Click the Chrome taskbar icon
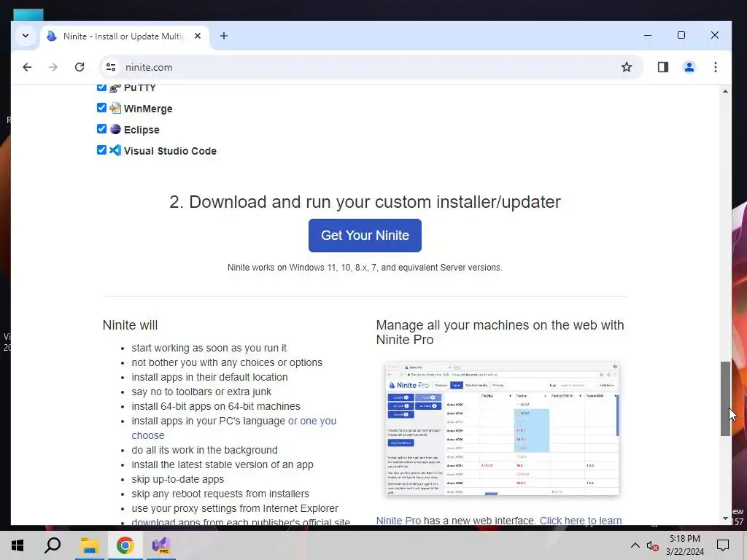The image size is (747, 560). coord(125,545)
